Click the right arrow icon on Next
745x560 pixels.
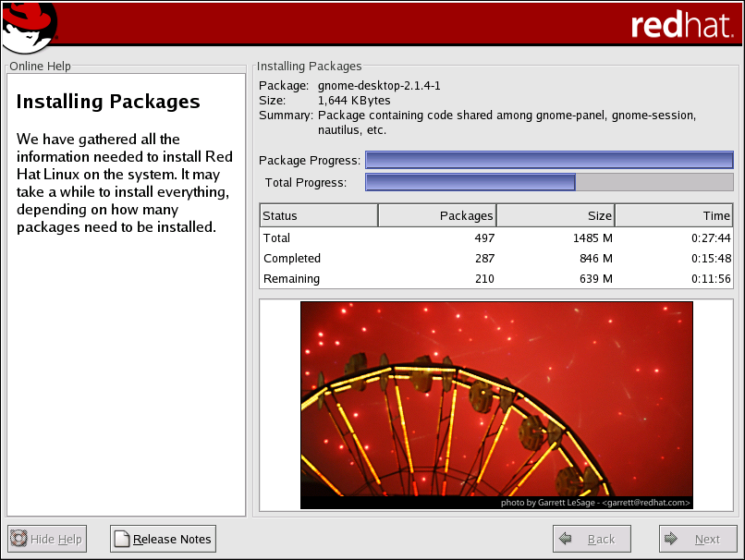click(673, 539)
